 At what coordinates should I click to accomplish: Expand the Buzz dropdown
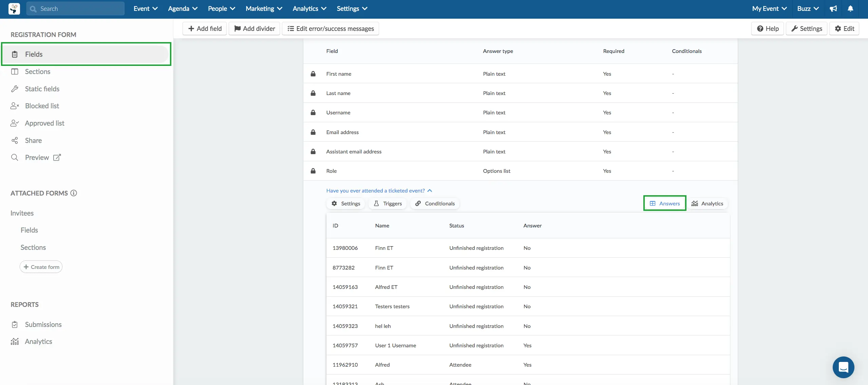tap(808, 8)
